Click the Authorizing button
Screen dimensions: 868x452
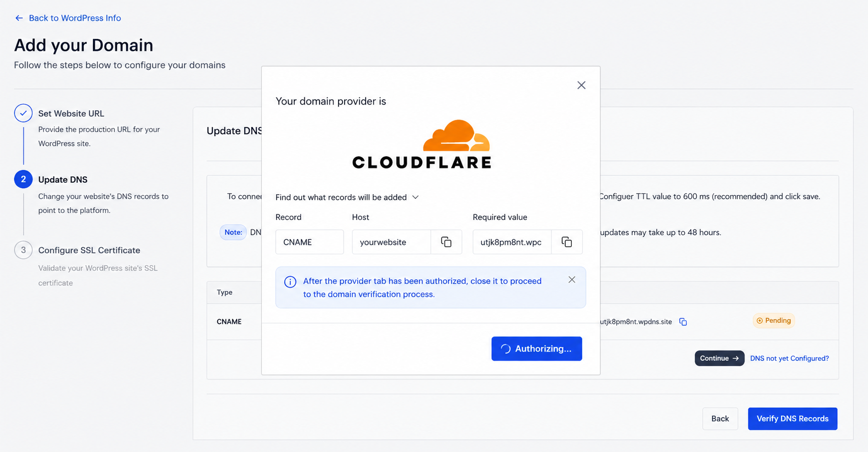tap(536, 349)
